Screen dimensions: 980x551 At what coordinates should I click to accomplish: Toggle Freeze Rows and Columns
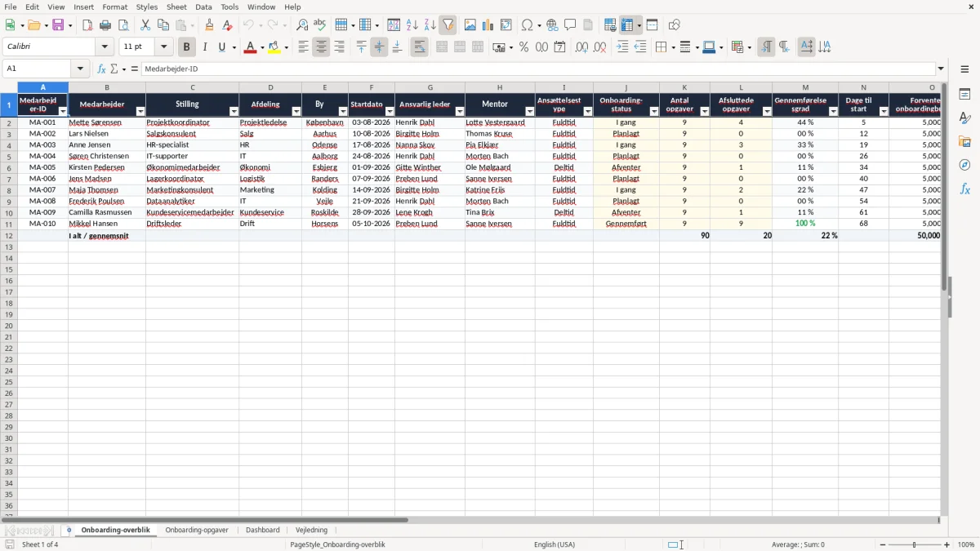point(627,25)
